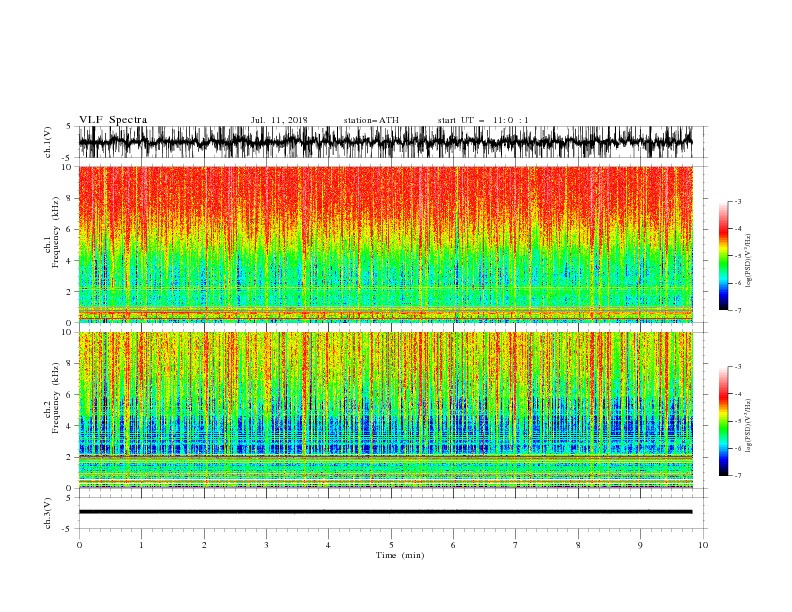Image resolution: width=792 pixels, height=612 pixels.
Task: Click the flat ch.3 waveform trace
Action: 385,512
